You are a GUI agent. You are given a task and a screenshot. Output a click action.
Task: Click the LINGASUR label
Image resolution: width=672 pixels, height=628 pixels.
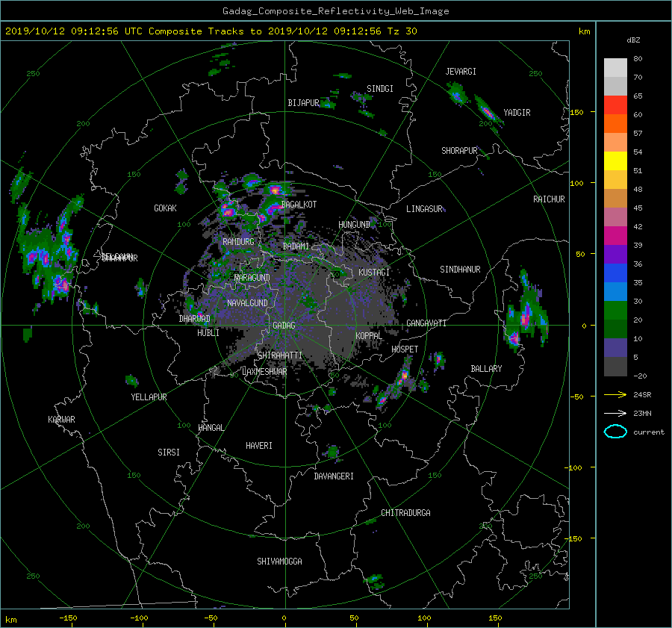tap(424, 209)
